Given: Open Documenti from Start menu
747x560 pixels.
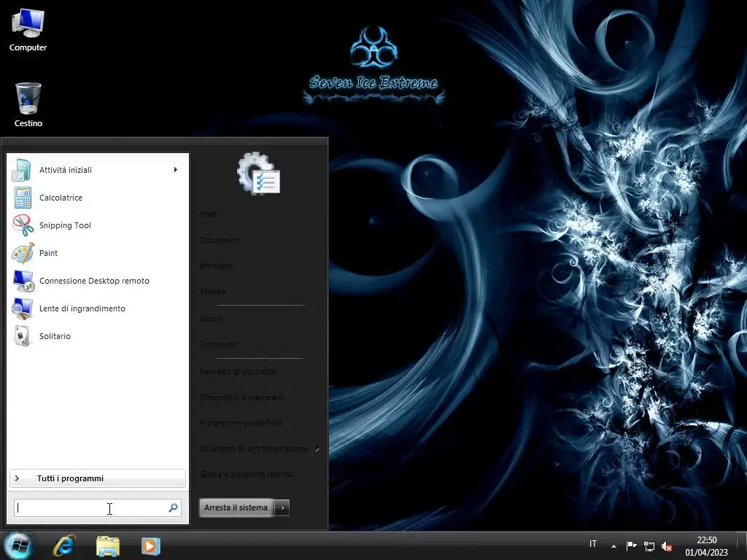Looking at the screenshot, I should [220, 240].
